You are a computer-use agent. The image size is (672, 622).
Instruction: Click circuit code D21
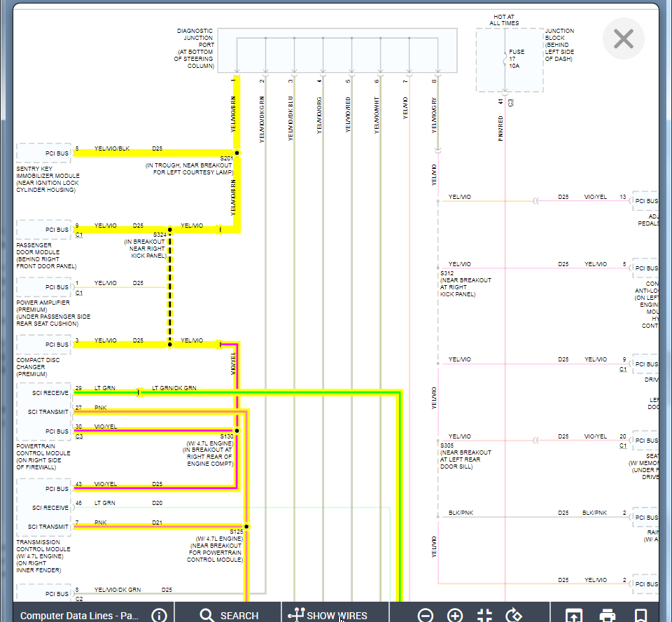tap(157, 523)
